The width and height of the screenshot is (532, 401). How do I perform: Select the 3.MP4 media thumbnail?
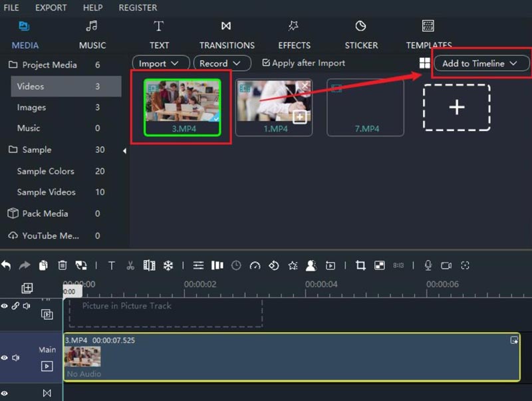tap(182, 107)
